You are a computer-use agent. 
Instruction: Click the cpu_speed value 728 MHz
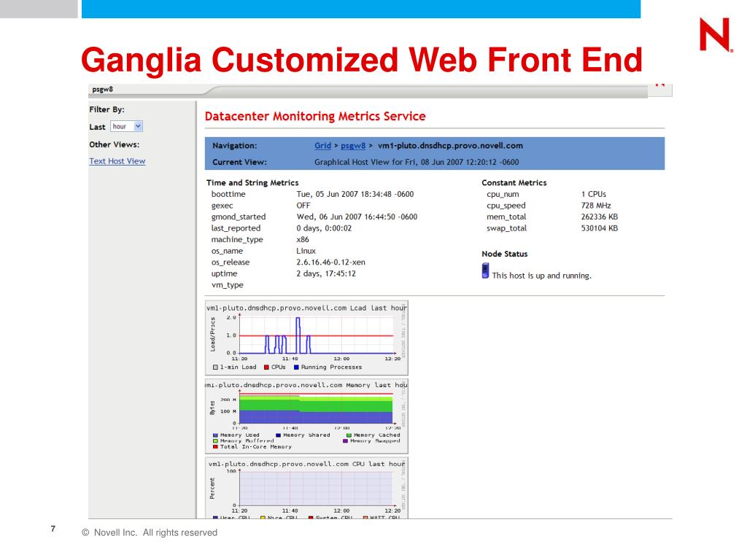pos(596,206)
